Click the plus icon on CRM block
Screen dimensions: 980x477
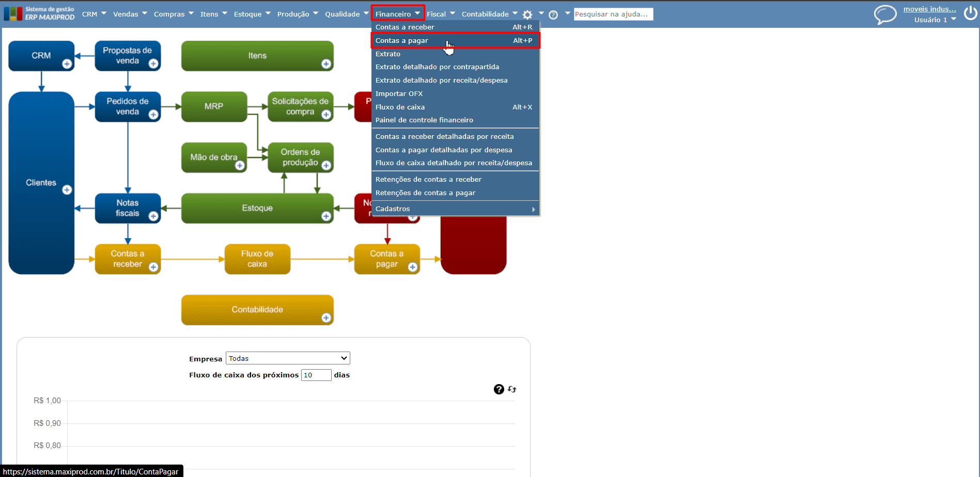67,64
